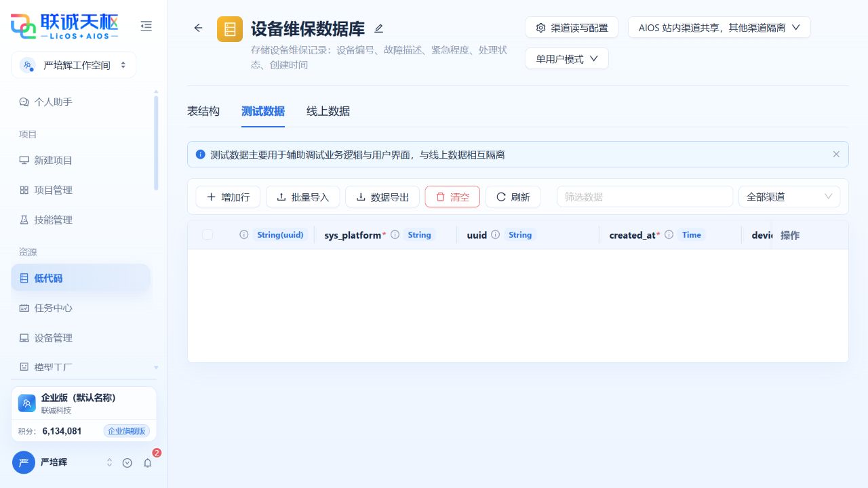The height and width of the screenshot is (488, 868).
Task: Collapse the sidebar with the menu-fold icon
Action: coord(146,26)
